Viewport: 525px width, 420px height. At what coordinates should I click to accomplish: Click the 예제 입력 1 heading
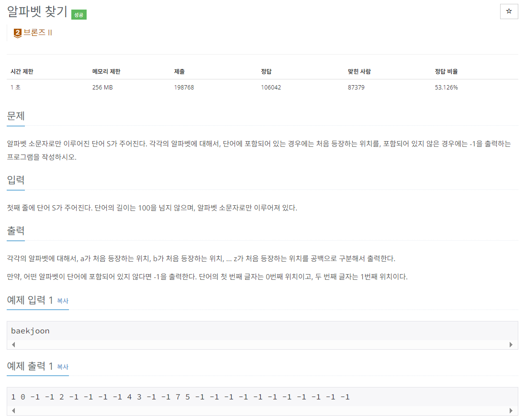point(30,300)
